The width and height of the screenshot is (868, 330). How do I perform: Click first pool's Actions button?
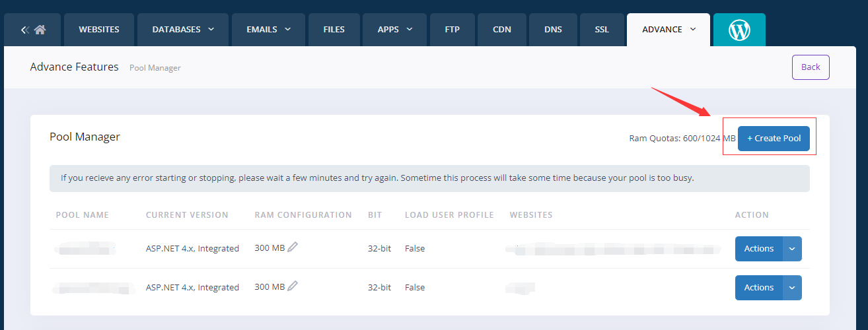[x=758, y=249]
